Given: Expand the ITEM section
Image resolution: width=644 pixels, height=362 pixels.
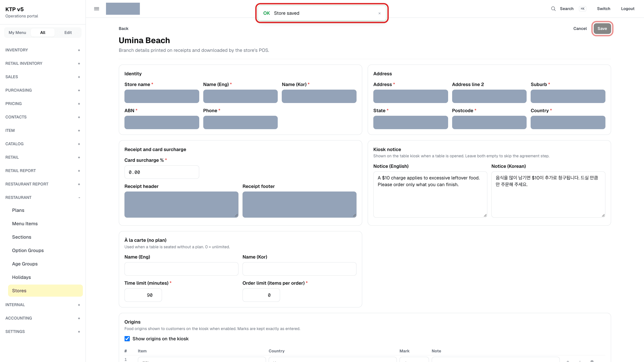Looking at the screenshot, I should point(43,130).
